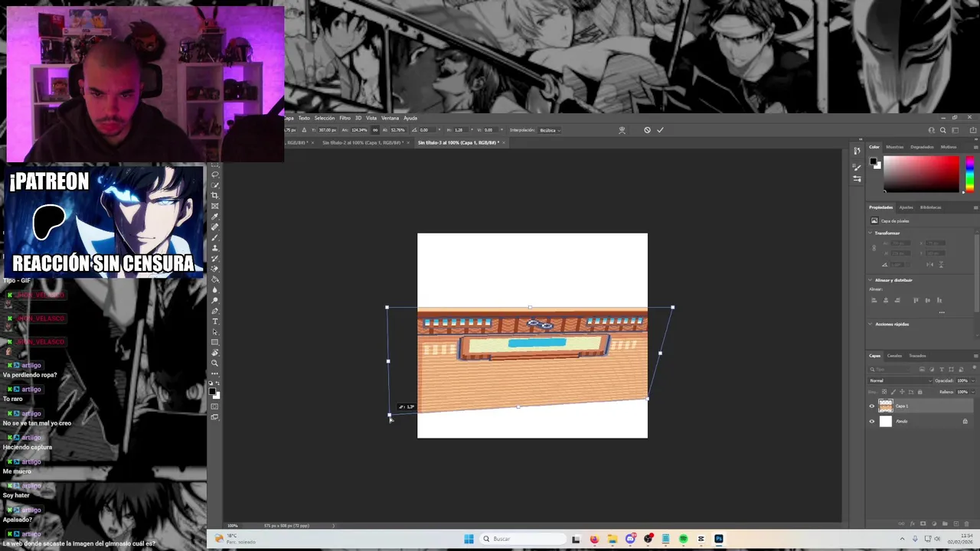Screen dimensions: 980x551
Task: Pick a color in the red color field
Action: [921, 174]
